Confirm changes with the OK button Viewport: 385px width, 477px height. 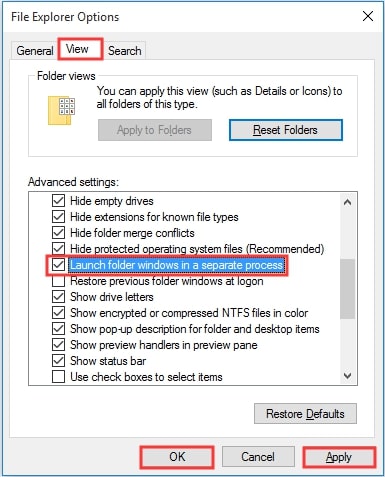177,457
